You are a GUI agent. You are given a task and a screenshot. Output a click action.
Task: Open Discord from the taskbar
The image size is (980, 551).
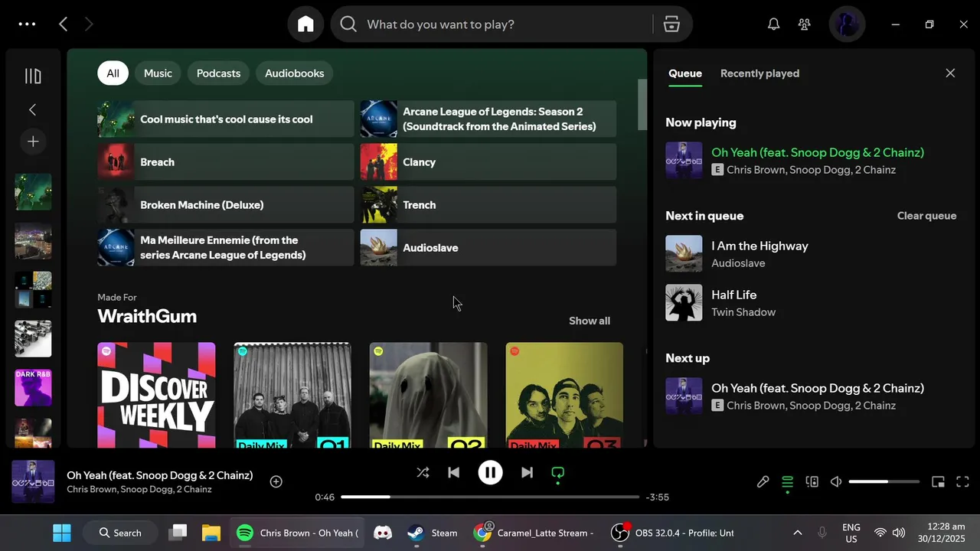point(382,533)
